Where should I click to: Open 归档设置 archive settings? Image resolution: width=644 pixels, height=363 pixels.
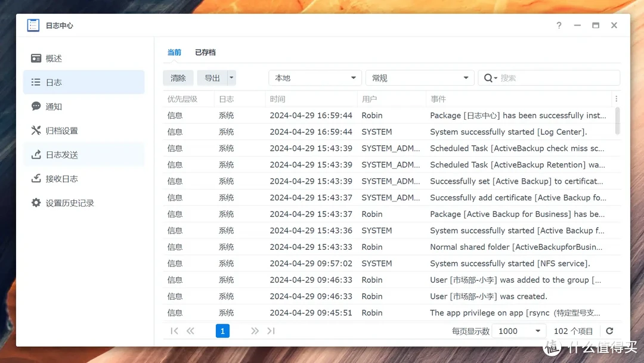(x=61, y=131)
